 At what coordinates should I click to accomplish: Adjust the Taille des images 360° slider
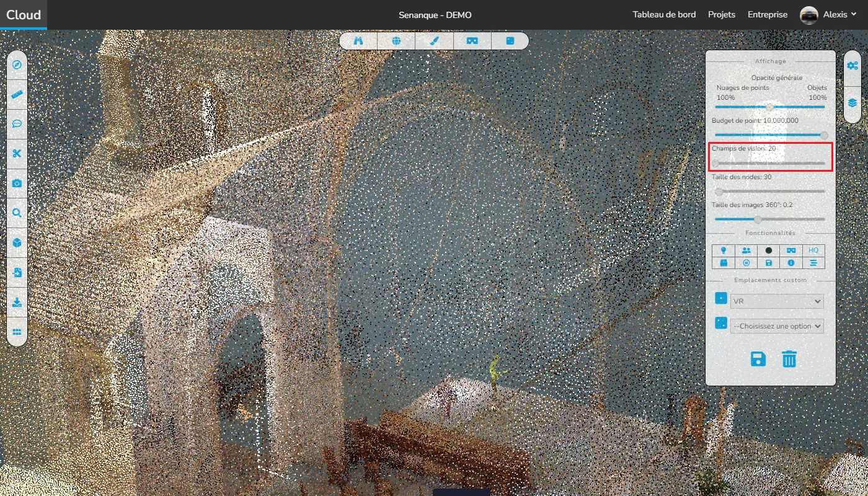pos(770,219)
